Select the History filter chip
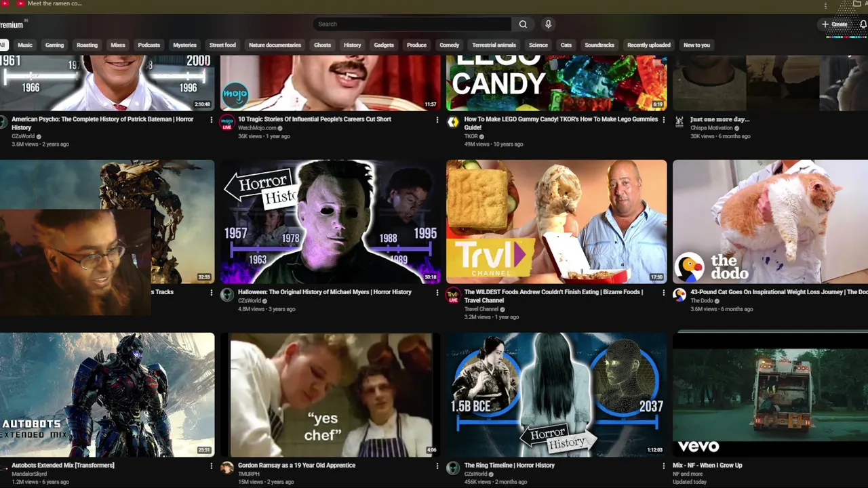Image resolution: width=868 pixels, height=488 pixels. pyautogui.click(x=353, y=45)
